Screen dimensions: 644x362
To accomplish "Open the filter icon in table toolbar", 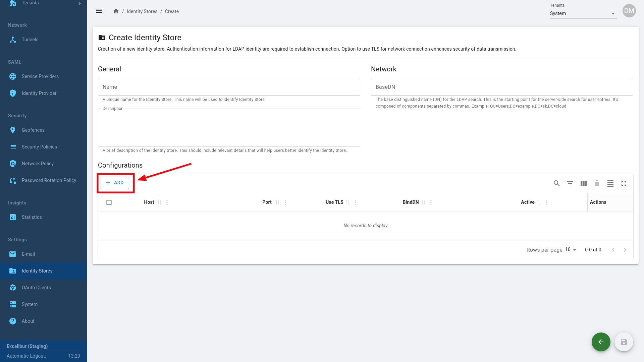I will [x=570, y=183].
